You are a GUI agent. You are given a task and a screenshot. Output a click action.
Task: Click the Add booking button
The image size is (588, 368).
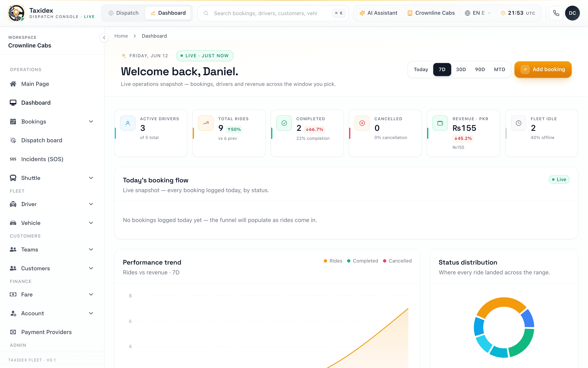click(543, 70)
